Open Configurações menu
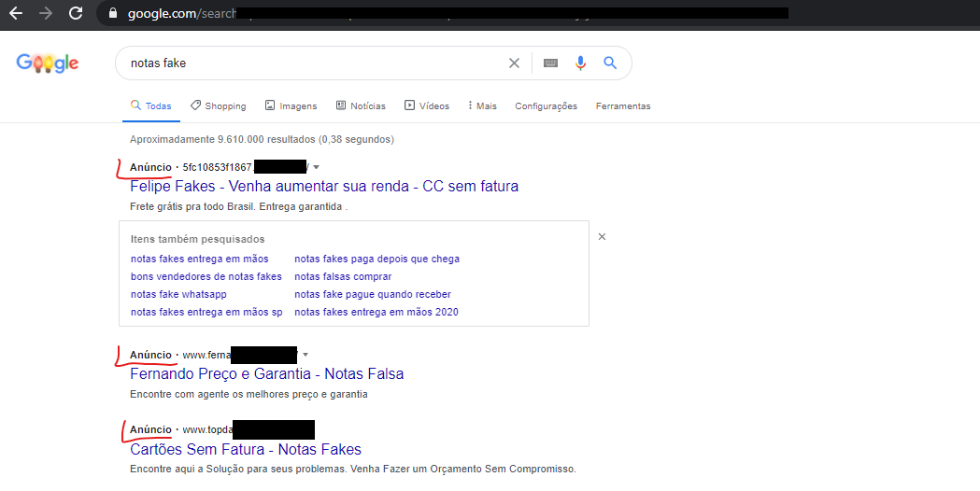The width and height of the screenshot is (980, 491). click(x=547, y=106)
